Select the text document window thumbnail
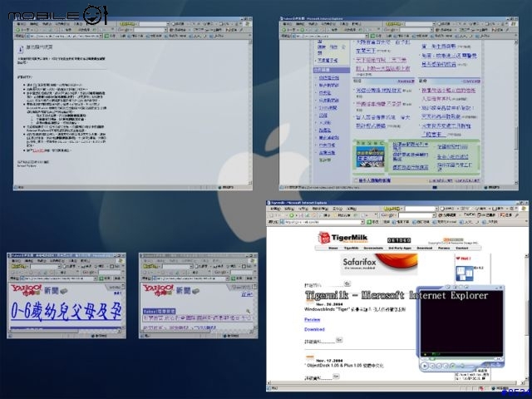The width and height of the screenshot is (532, 399). [133, 103]
